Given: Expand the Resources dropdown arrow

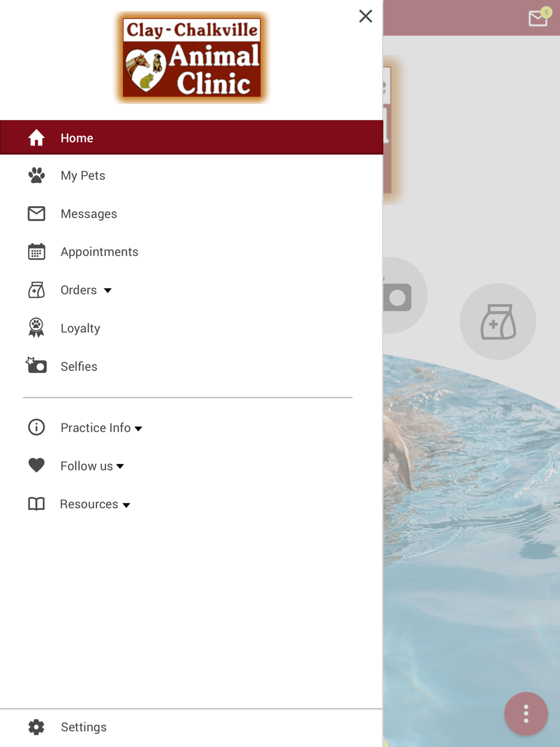Looking at the screenshot, I should coord(127,505).
